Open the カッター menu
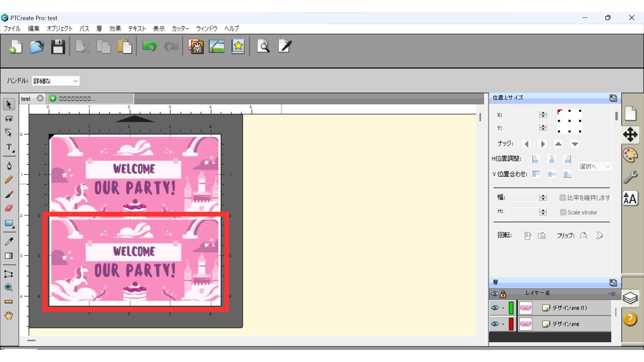This screenshot has width=644, height=362. click(x=180, y=29)
